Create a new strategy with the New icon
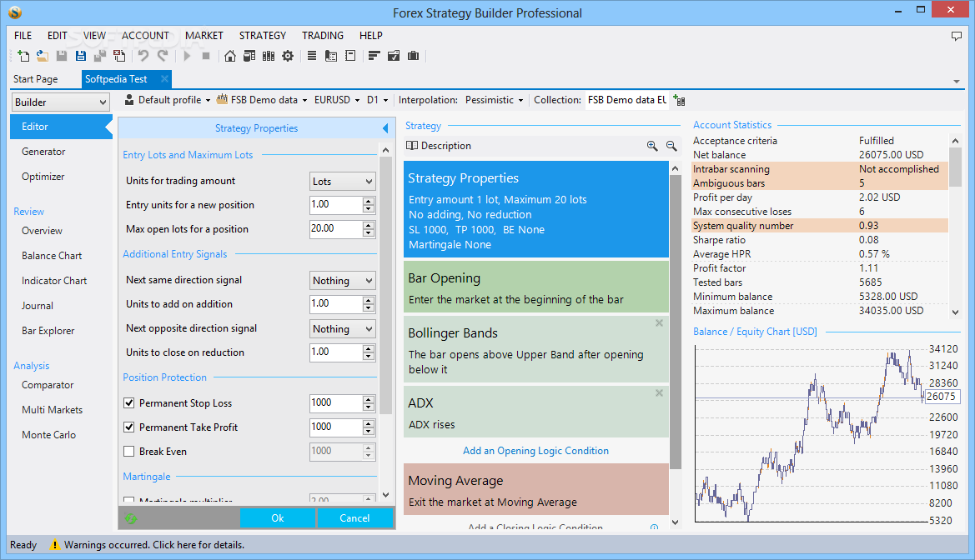This screenshot has width=975, height=560. tap(23, 56)
